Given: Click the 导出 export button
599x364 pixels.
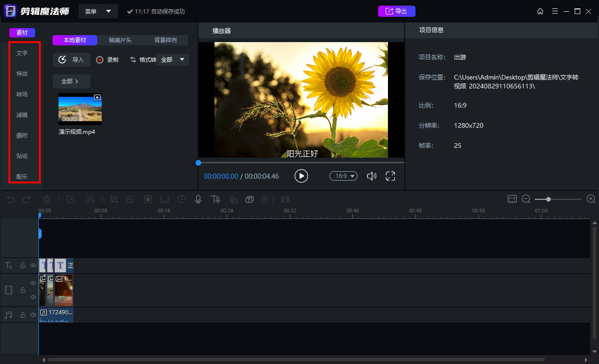Looking at the screenshot, I should pos(396,11).
